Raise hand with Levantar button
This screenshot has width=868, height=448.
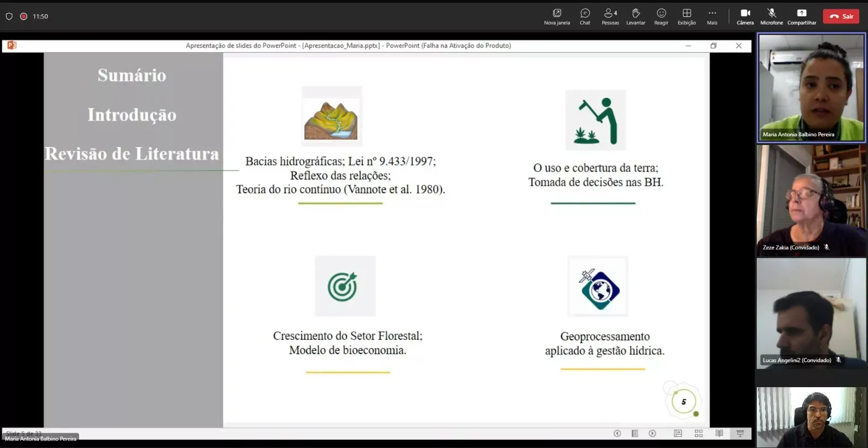(x=636, y=16)
